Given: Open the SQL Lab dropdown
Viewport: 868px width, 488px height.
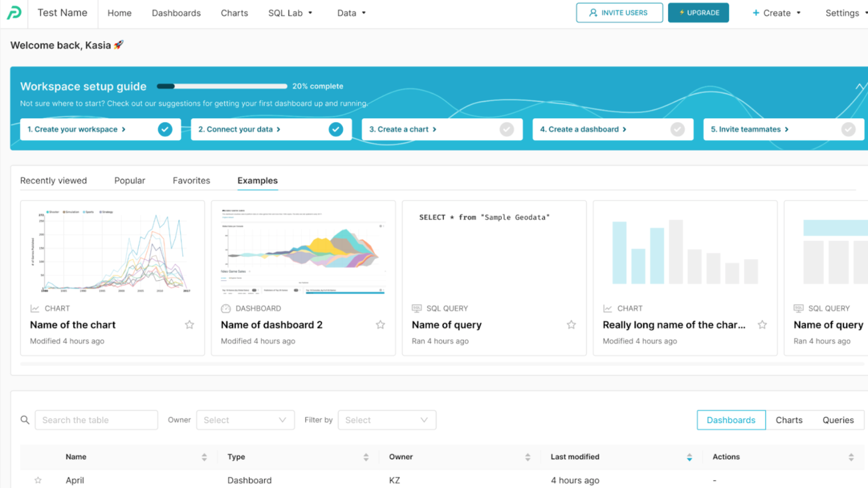Looking at the screenshot, I should 290,13.
